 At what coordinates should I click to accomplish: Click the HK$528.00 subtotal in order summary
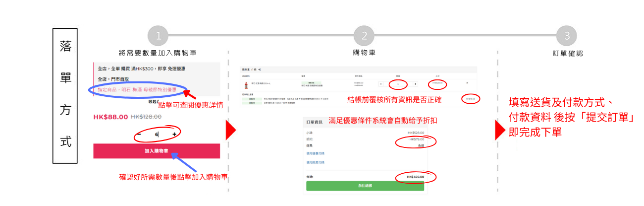(x=416, y=133)
